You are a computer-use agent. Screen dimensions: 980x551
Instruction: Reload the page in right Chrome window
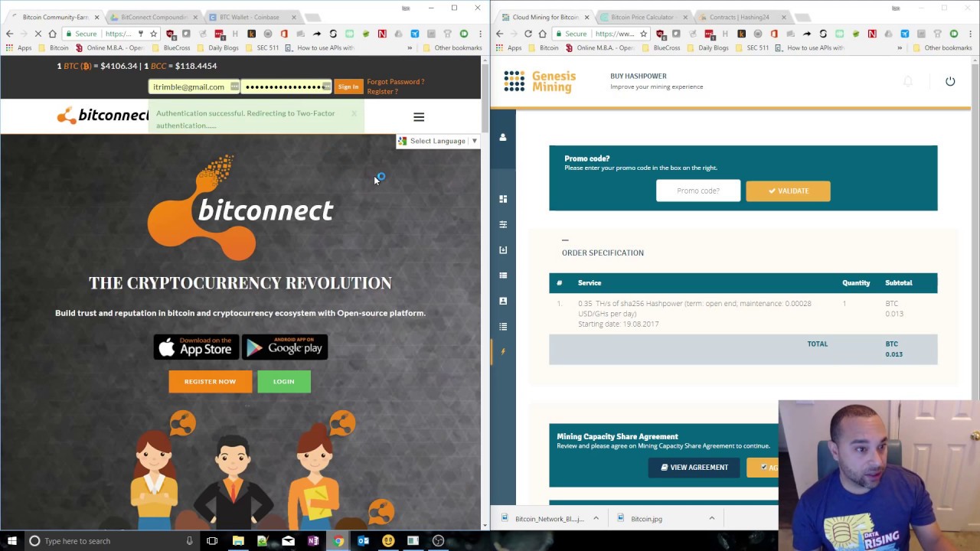click(528, 34)
